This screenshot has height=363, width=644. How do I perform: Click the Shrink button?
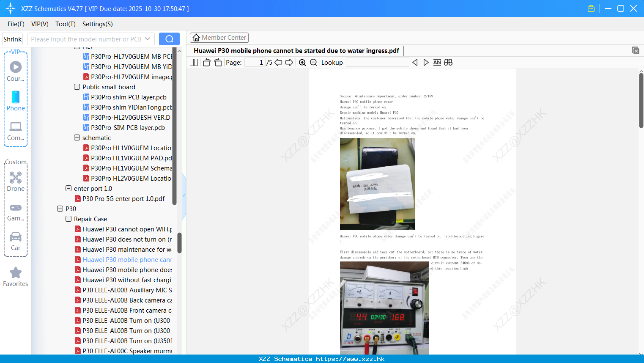(x=12, y=39)
